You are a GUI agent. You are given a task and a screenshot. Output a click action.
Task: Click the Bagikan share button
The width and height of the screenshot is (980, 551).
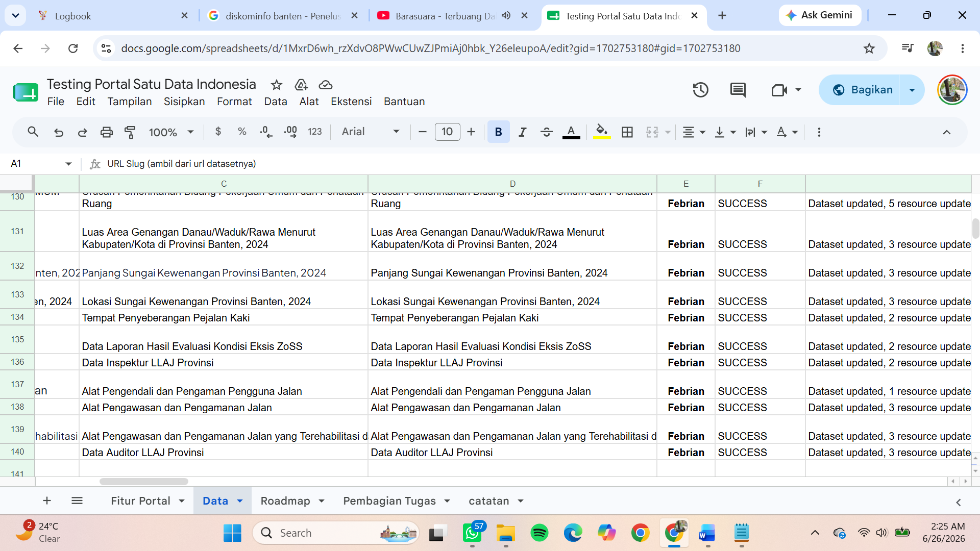point(863,90)
